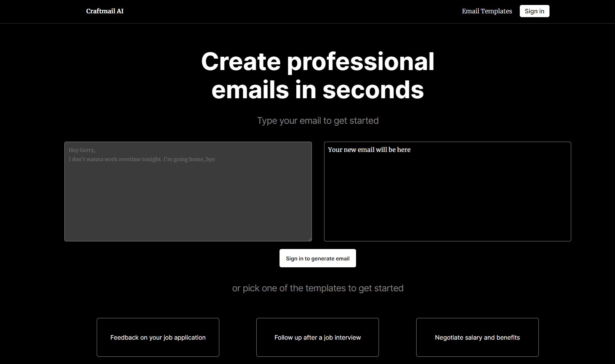Viewport: 615px width, 364px height.
Task: Click 'or pick one of the templates' text
Action: pos(318,288)
